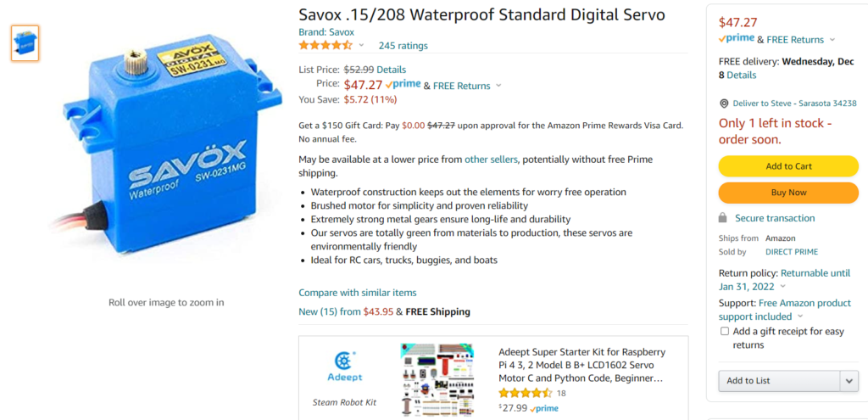The width and height of the screenshot is (868, 420).
Task: Click the Adeept kit star rating
Action: click(526, 394)
